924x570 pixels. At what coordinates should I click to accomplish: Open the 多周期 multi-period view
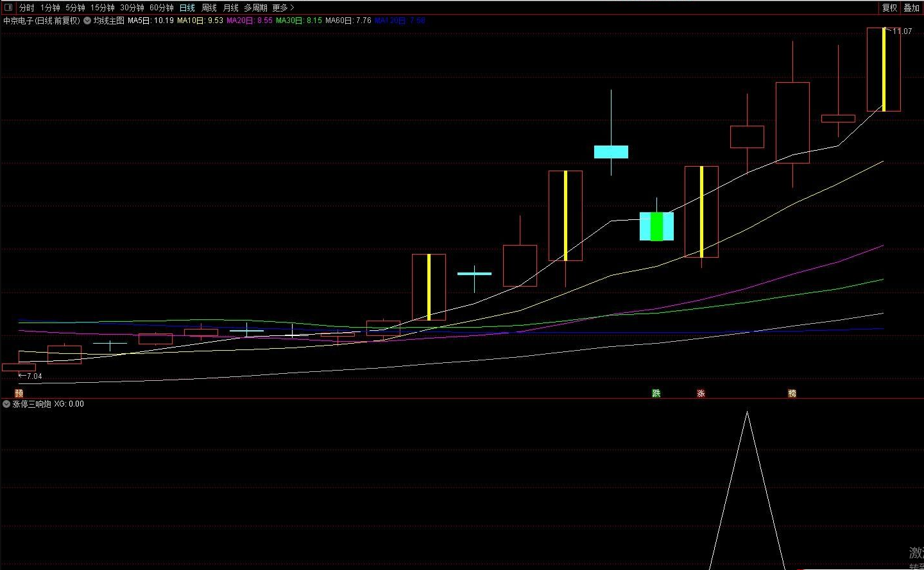(255, 8)
